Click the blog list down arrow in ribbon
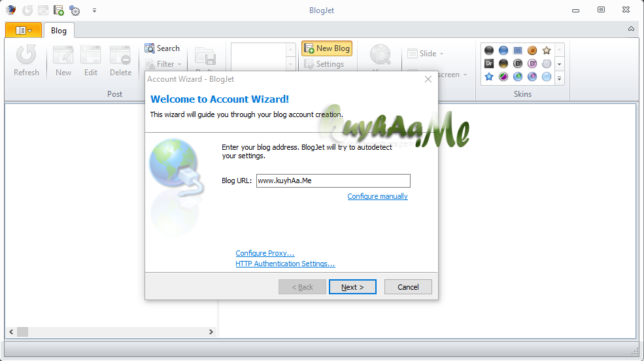 click(x=290, y=64)
